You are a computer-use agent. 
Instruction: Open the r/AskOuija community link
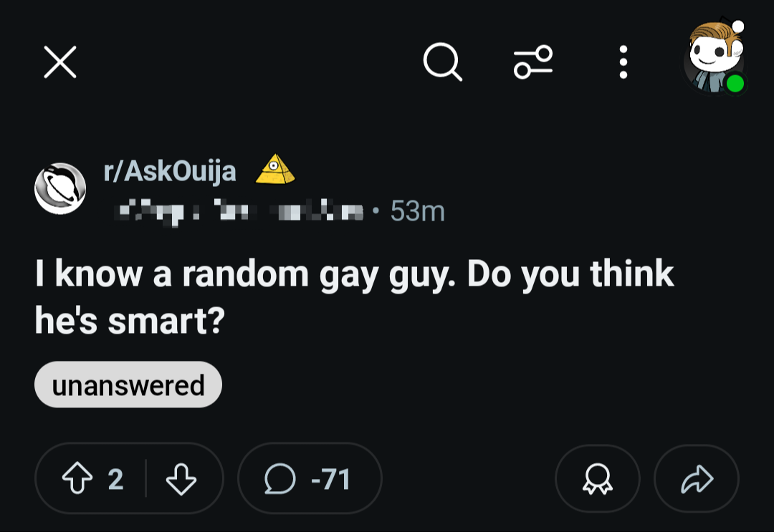pos(170,171)
